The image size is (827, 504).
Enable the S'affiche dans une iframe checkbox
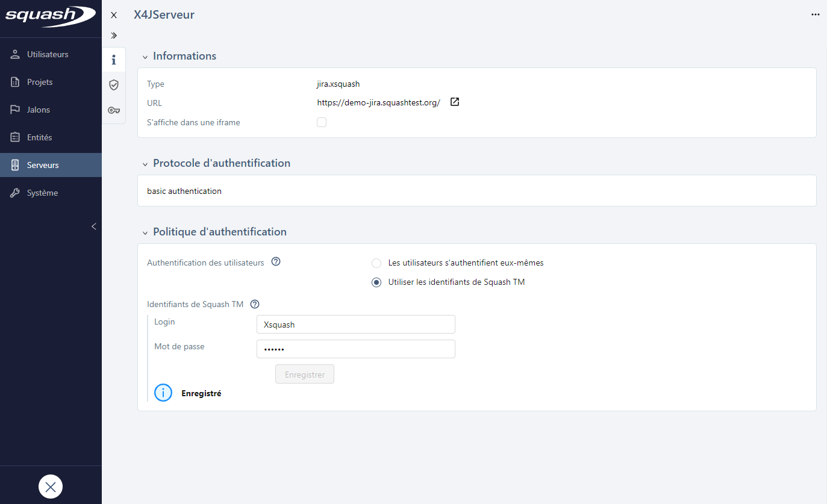click(321, 122)
